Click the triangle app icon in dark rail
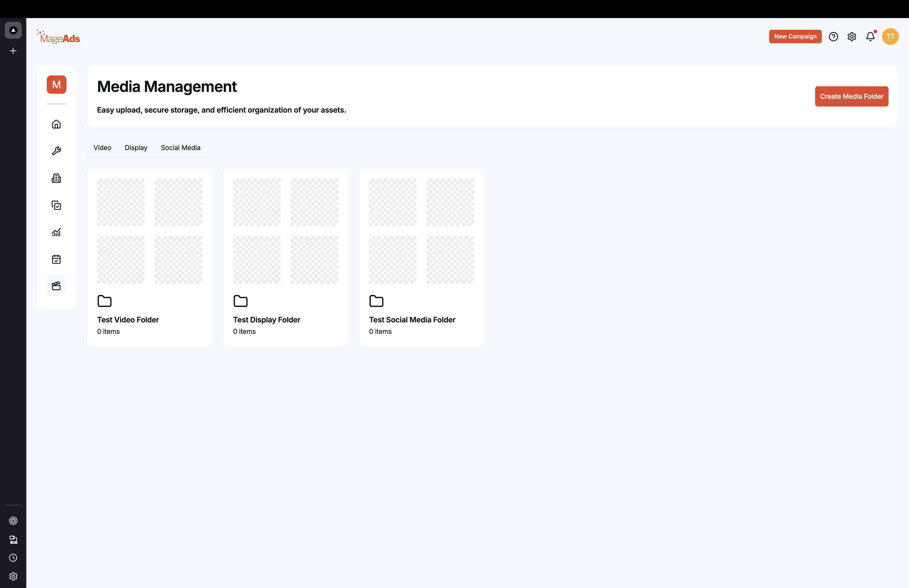This screenshot has width=909, height=588. point(13,30)
